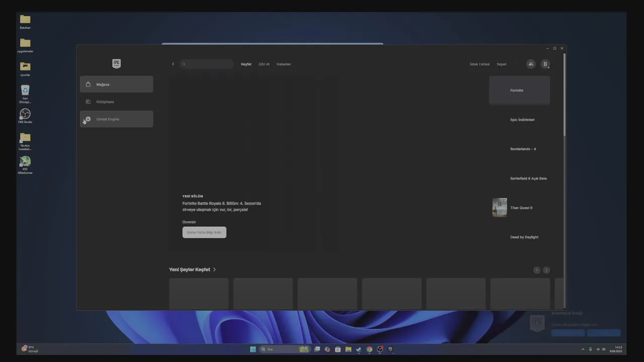Click the Titan Quest II thumbnail image

[x=500, y=208]
